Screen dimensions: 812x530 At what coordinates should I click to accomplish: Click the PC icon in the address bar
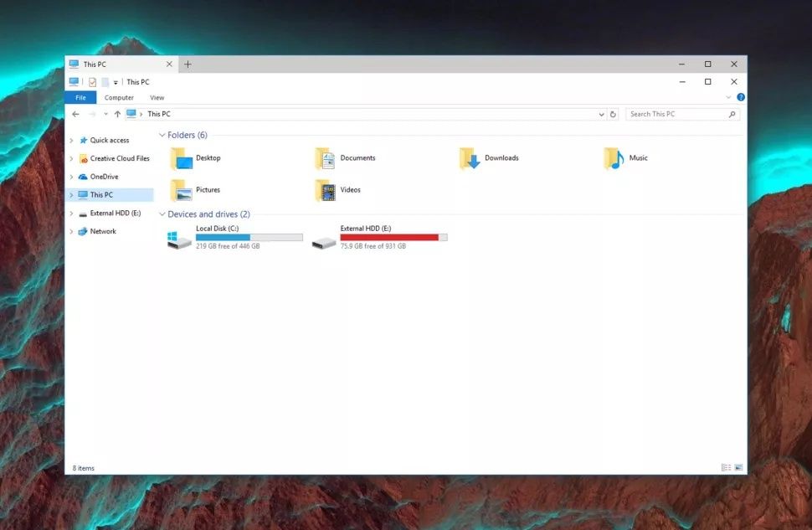pos(131,114)
